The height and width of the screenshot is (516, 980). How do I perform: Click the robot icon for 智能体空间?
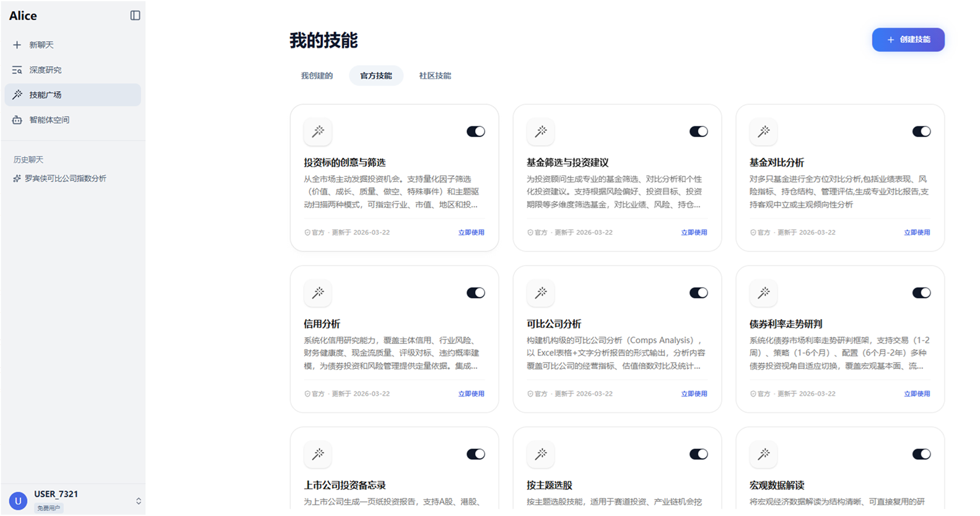(x=17, y=120)
